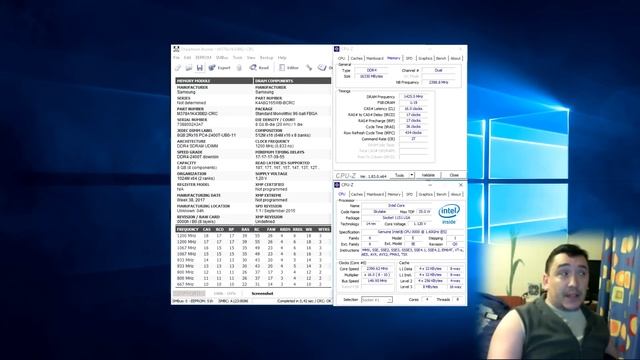Switch to About tab in lower CPU-Z window
The width and height of the screenshot is (640, 360).
coord(456,194)
